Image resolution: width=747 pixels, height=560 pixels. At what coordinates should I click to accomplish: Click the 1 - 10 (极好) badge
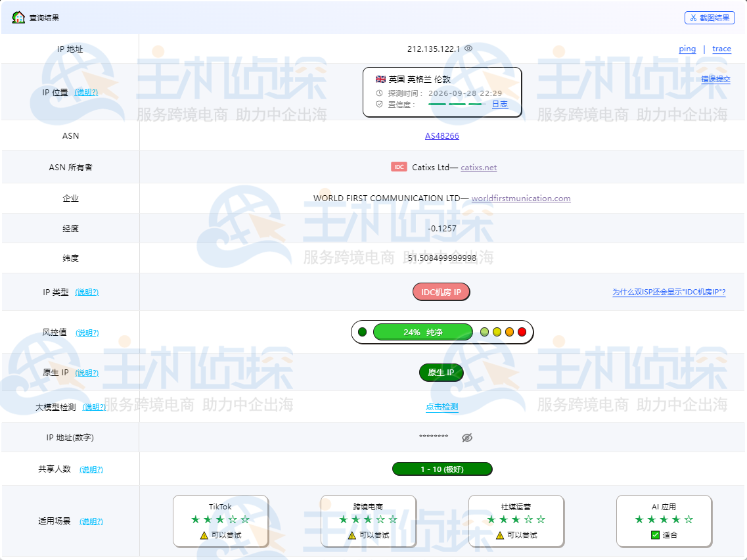click(442, 469)
